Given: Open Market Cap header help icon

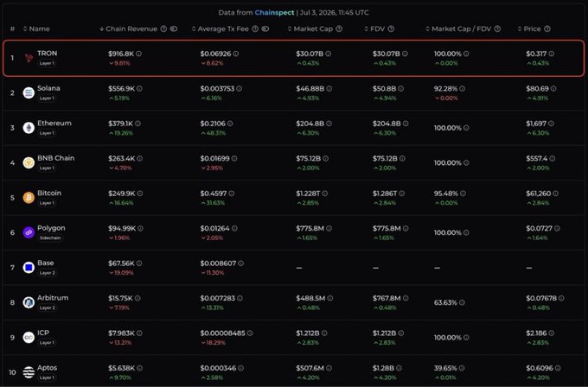Looking at the screenshot, I should (x=339, y=29).
